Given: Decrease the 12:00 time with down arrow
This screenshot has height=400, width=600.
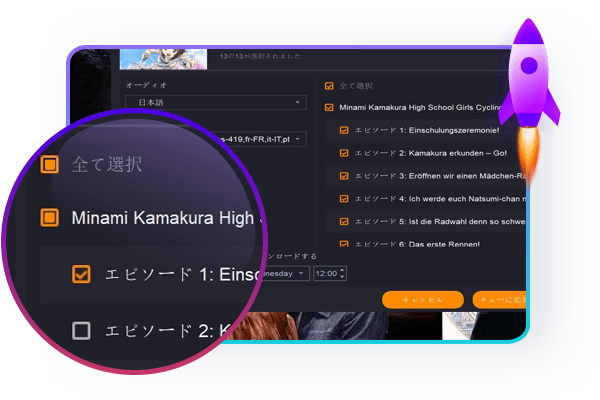Looking at the screenshot, I should click(342, 277).
